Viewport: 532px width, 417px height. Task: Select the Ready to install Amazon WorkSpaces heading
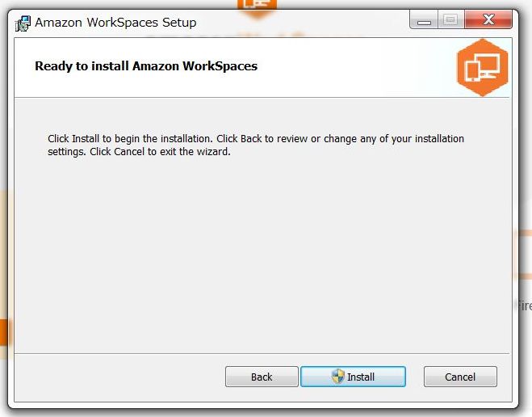pos(146,66)
